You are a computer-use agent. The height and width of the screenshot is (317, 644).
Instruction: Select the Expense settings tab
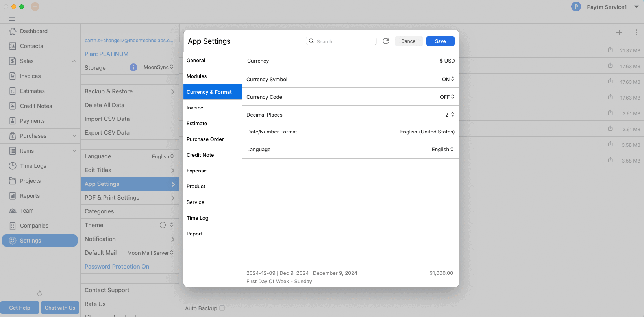[x=213, y=171]
